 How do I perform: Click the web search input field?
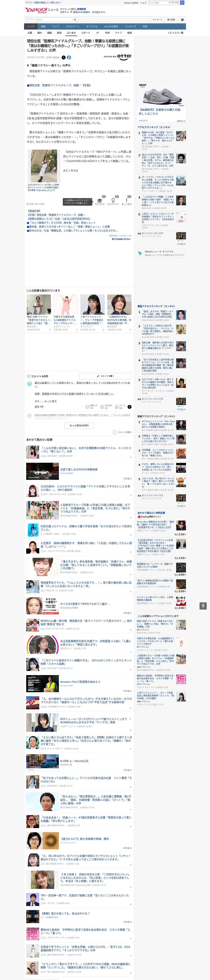coord(158,3)
